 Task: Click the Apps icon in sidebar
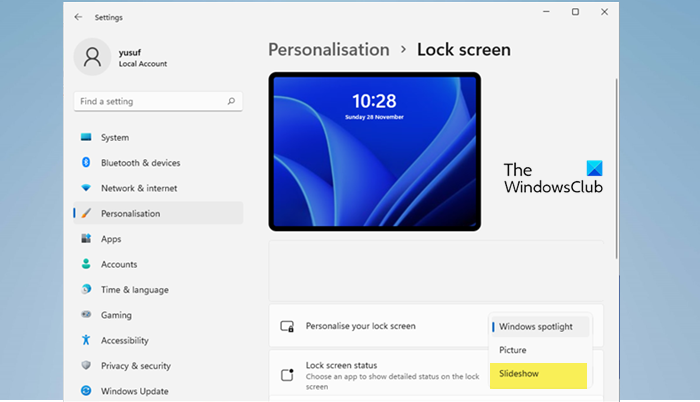tap(86, 239)
